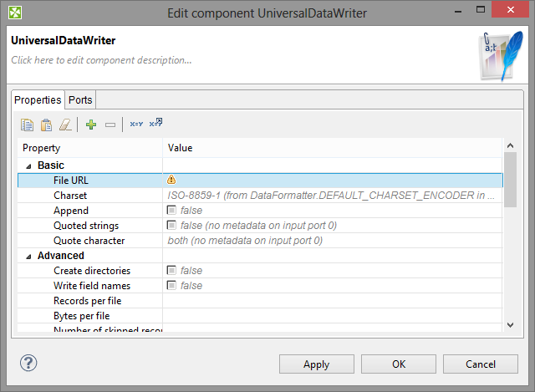Click the copy property toolbar icon
This screenshot has height=392, width=535.
click(x=27, y=125)
